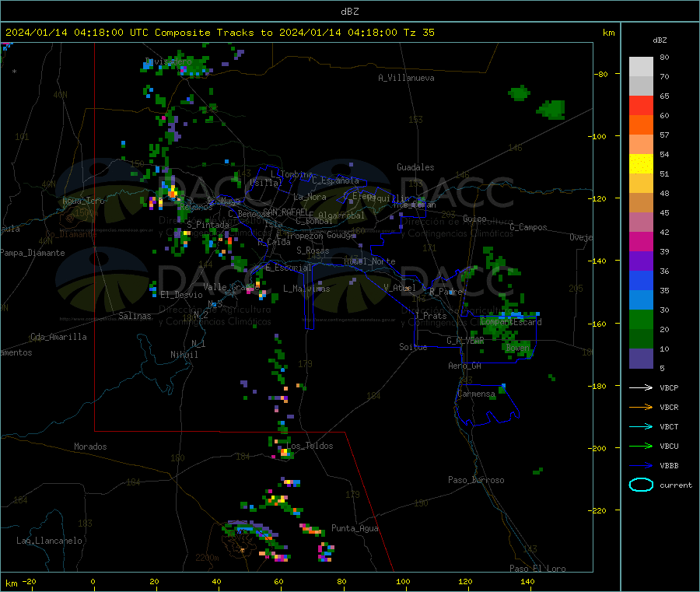
Task: Click the cyan 'current' ellipse symbol
Action: pyautogui.click(x=641, y=485)
